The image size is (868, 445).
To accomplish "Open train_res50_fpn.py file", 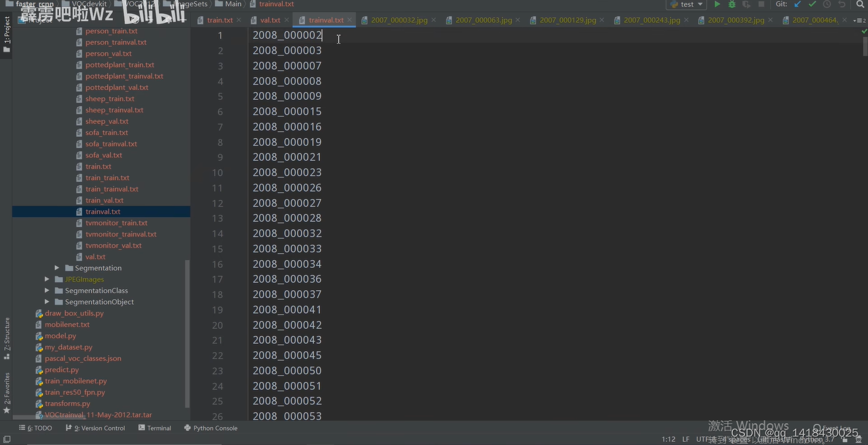I will point(75,393).
